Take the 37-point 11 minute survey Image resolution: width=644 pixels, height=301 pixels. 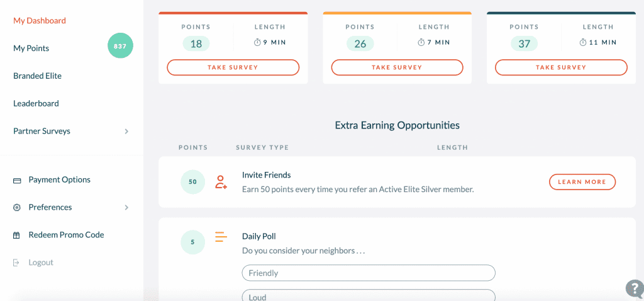[x=561, y=67]
